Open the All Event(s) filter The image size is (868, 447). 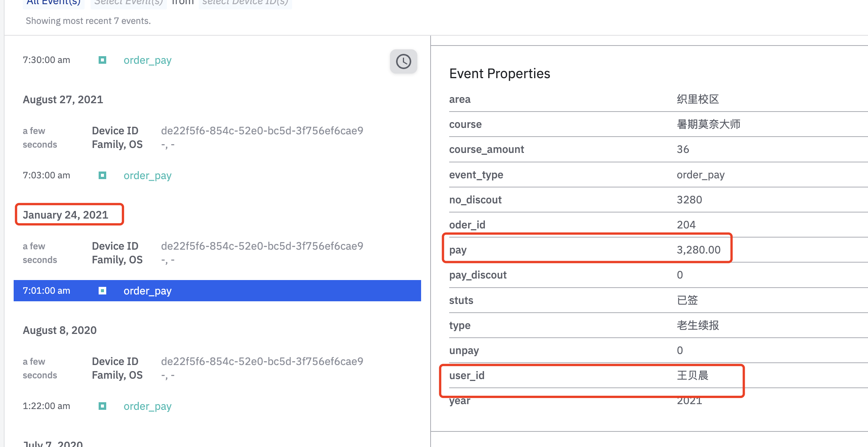tap(53, 2)
